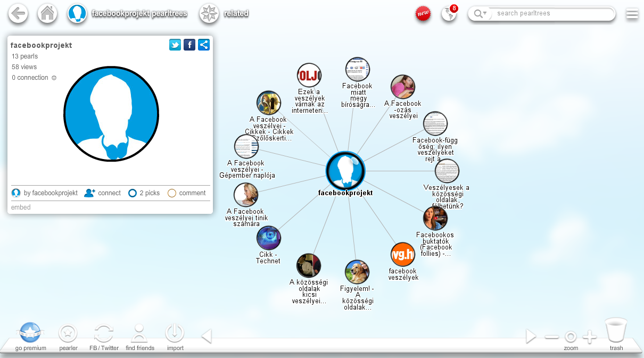Screen dimensions: 644x358
Task: Open the 'A Facebook-ozás veszélyei' pearl
Action: pos(403,87)
